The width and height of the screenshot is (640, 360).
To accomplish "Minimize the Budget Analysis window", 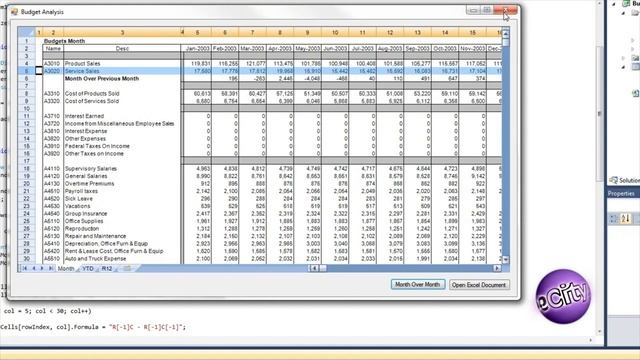I will [x=473, y=10].
